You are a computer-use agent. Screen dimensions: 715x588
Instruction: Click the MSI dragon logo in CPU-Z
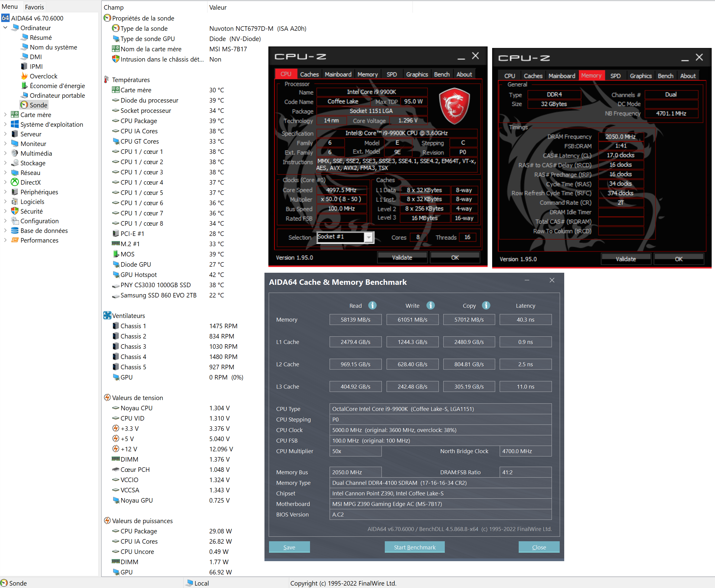[x=454, y=106]
